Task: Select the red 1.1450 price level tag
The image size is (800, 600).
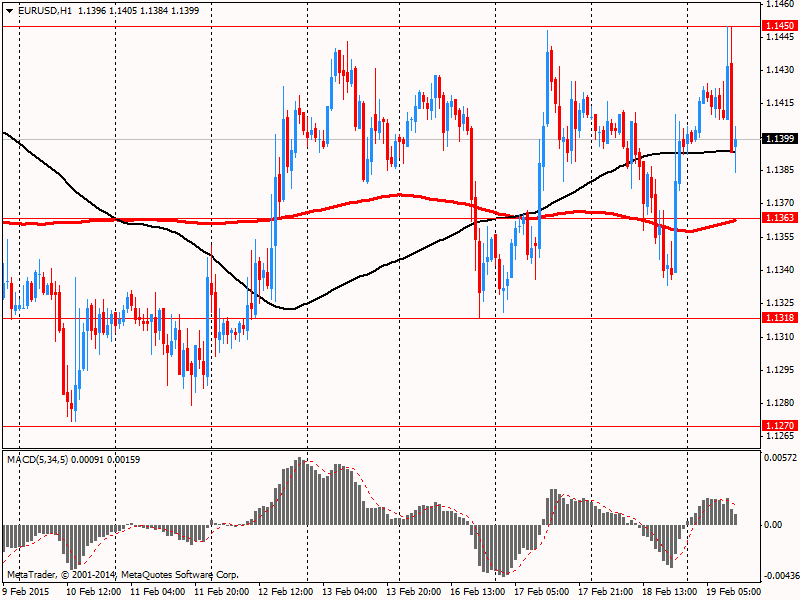Action: tap(779, 26)
